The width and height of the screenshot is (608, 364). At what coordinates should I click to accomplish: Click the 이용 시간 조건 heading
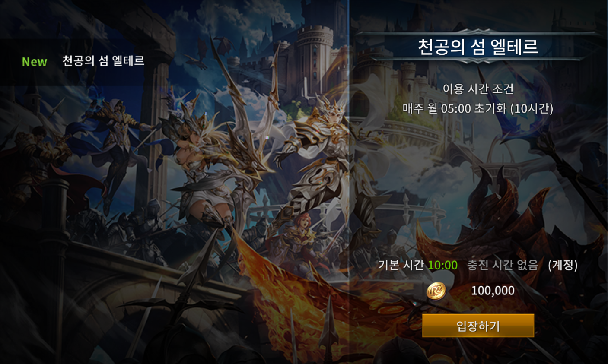478,89
